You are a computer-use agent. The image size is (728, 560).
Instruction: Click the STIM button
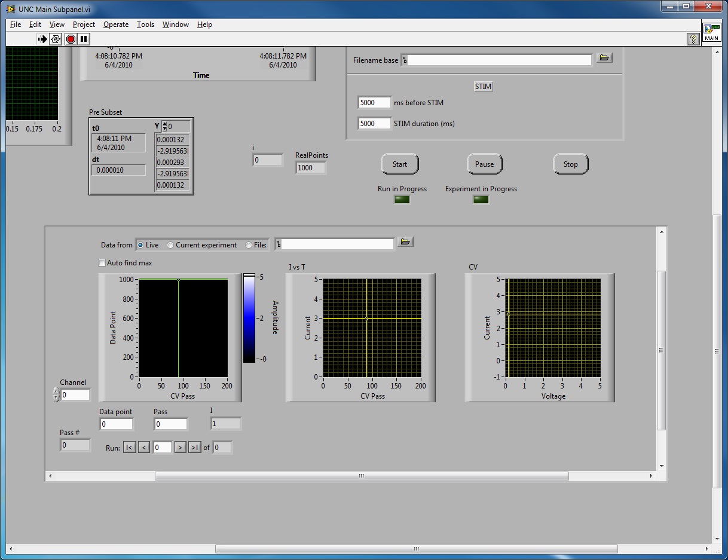coord(483,87)
